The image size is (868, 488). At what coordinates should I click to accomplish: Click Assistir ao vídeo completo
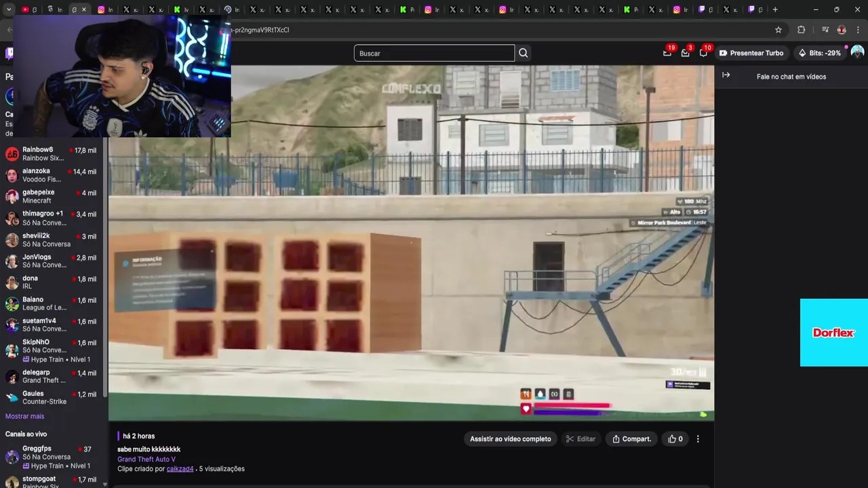[x=511, y=439]
